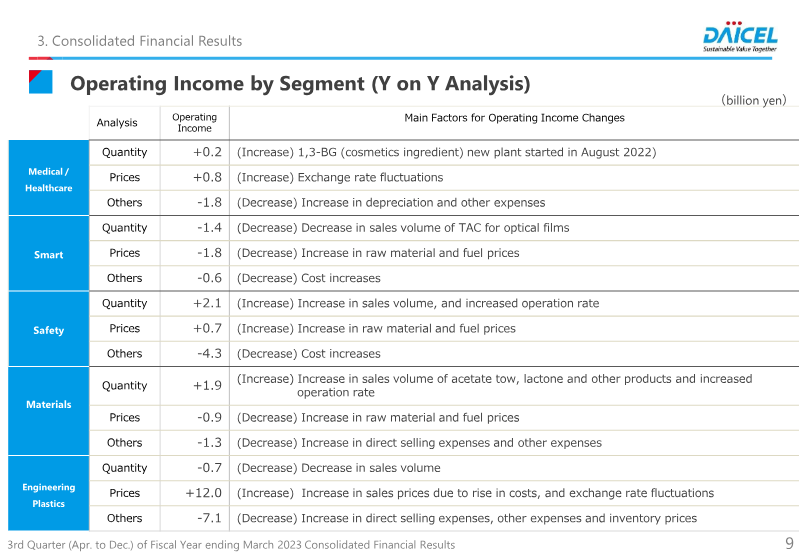This screenshot has height=553, width=799.
Task: Select the Materials segment cell
Action: tap(49, 404)
